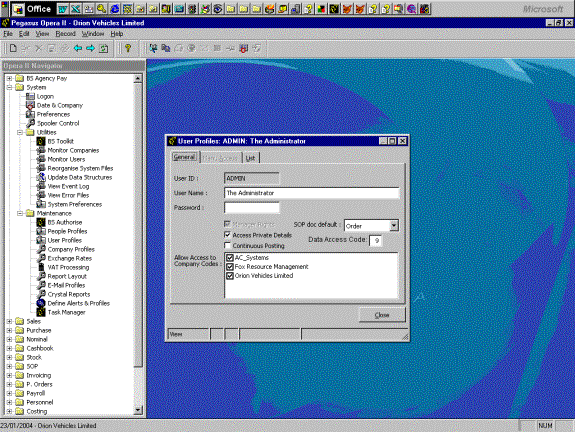575x432 pixels.
Task: Click the eye icon in Office shortcut bar
Action: coord(218,9)
